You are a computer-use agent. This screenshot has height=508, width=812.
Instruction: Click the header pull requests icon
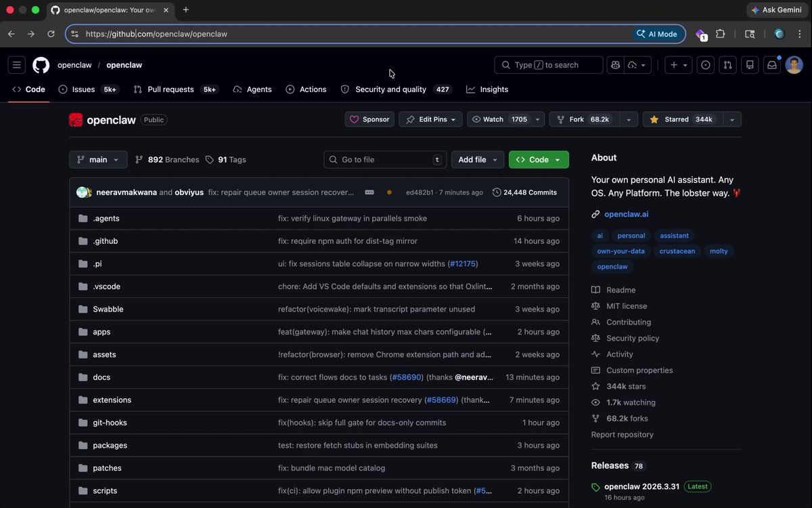pos(727,65)
